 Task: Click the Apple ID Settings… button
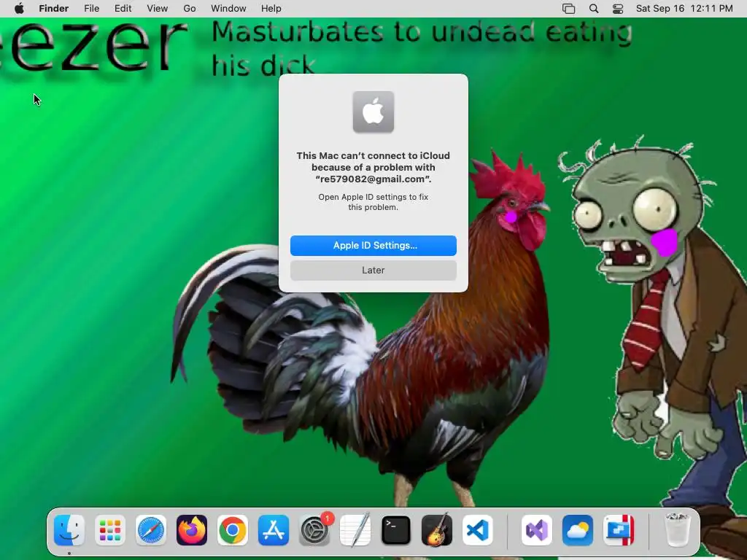[373, 246]
